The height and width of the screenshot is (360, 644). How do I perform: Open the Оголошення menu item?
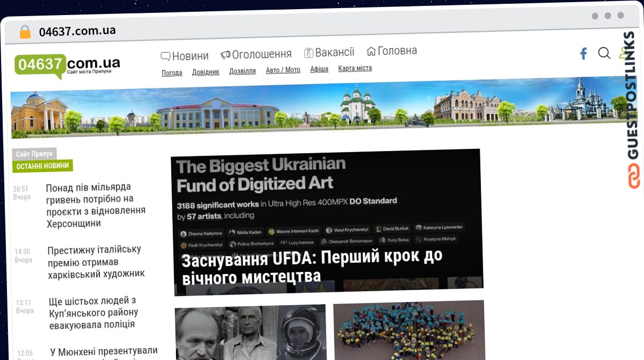(257, 54)
